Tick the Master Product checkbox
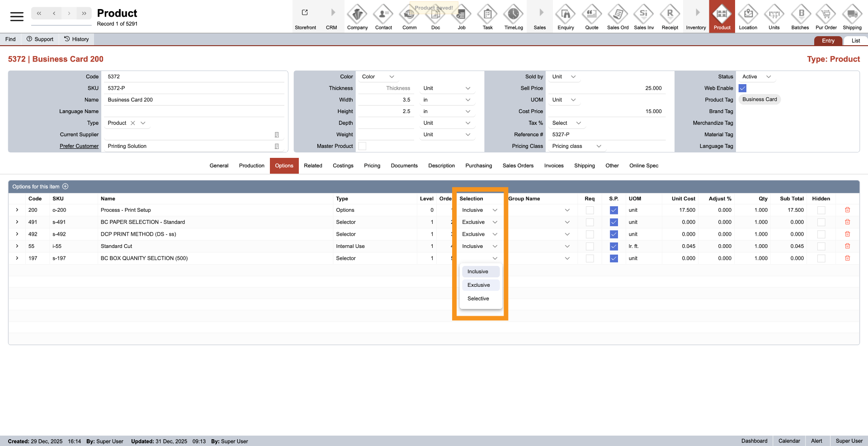Screen dimensions: 868x446 click(362, 146)
